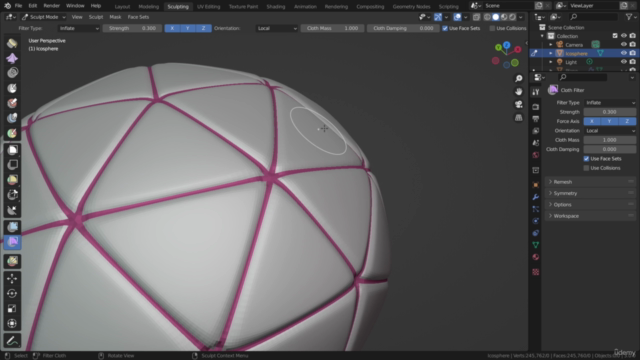Screen dimensions: 640x360
Task: Expand the Camera item in outliner
Action: (x=551, y=44)
